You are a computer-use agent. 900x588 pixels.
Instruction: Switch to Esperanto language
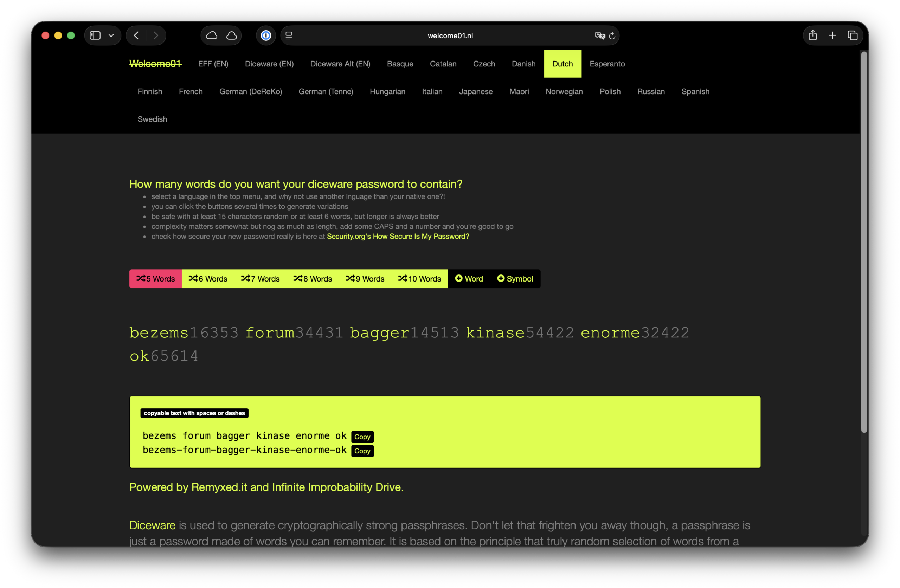pyautogui.click(x=607, y=64)
